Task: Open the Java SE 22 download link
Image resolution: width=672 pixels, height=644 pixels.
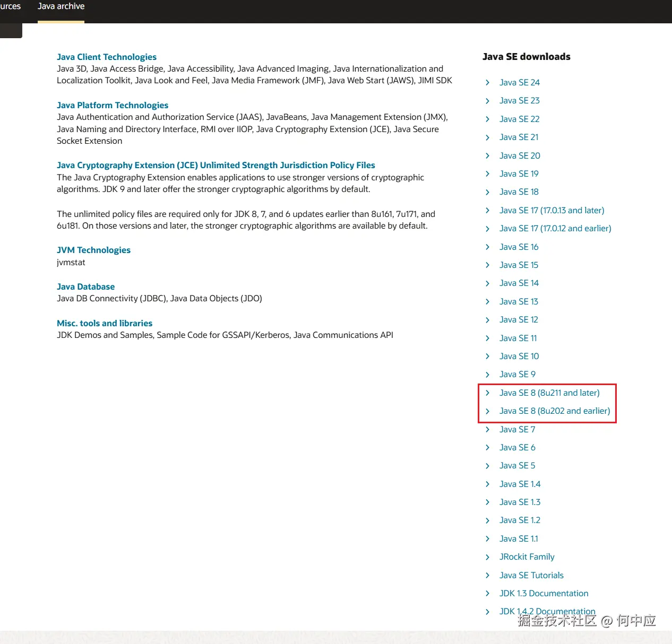Action: tap(520, 119)
